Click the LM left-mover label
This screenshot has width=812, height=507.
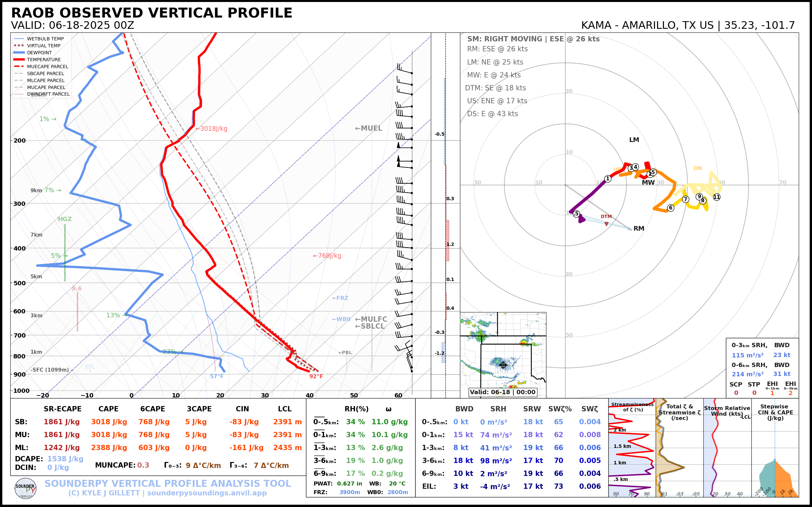point(634,140)
